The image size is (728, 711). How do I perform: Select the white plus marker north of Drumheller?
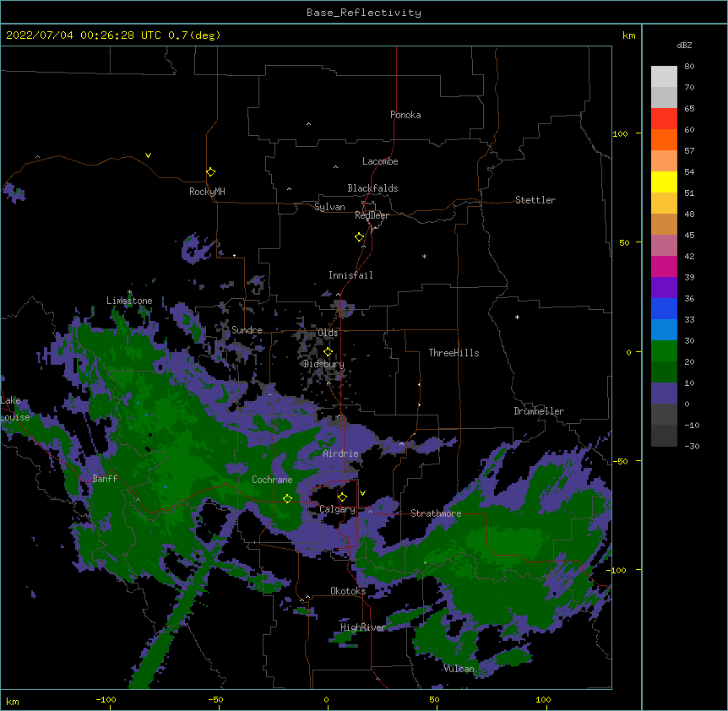pyautogui.click(x=517, y=317)
